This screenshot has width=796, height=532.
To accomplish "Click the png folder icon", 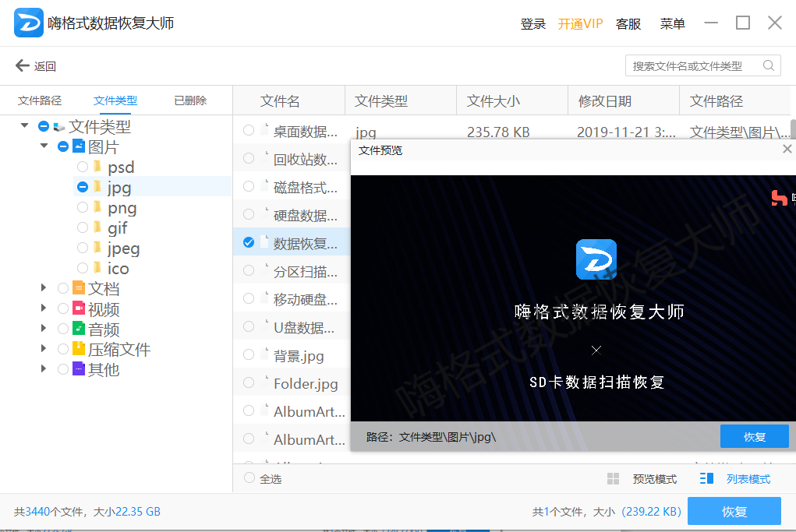I will click(x=97, y=207).
